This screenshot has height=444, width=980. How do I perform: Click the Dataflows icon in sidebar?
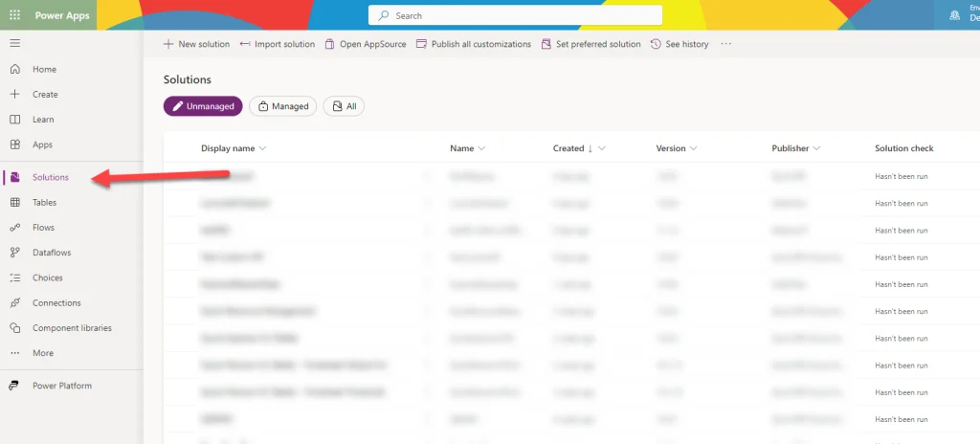tap(15, 253)
